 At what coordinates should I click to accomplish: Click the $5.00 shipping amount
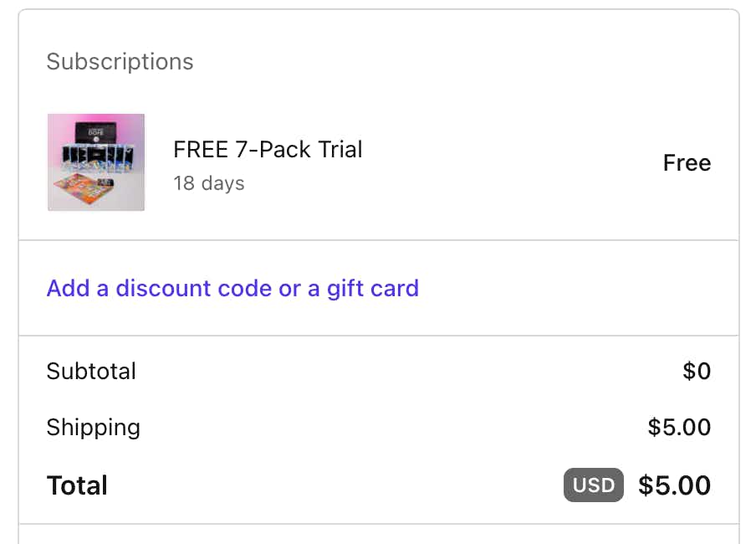[x=679, y=427]
